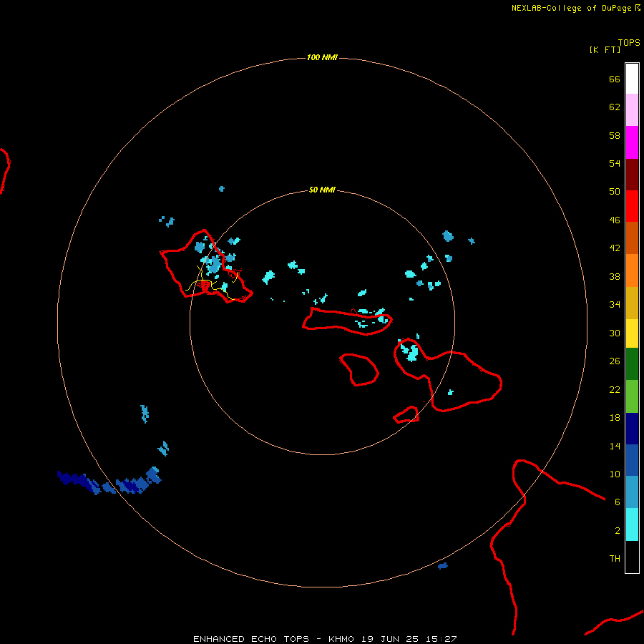Click the 100 NMI range ring label
Screen dimensions: 644x644
click(322, 57)
